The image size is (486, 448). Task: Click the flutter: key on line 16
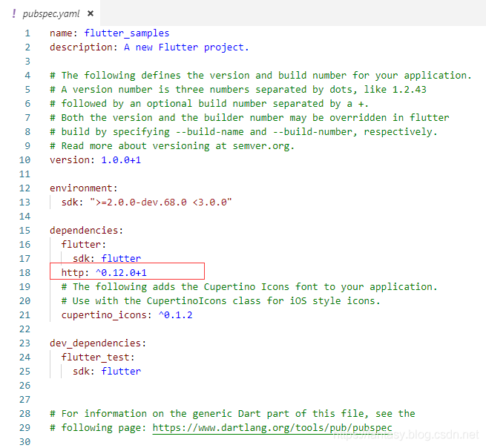point(84,245)
